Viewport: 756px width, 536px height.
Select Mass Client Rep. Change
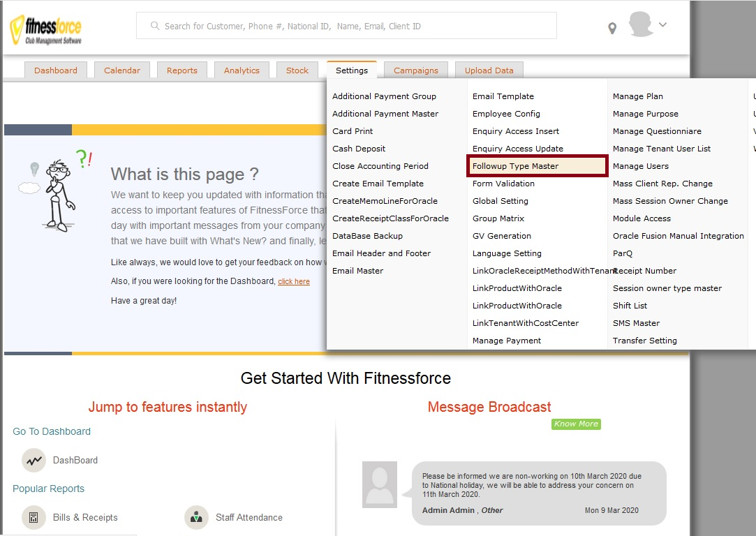point(662,184)
